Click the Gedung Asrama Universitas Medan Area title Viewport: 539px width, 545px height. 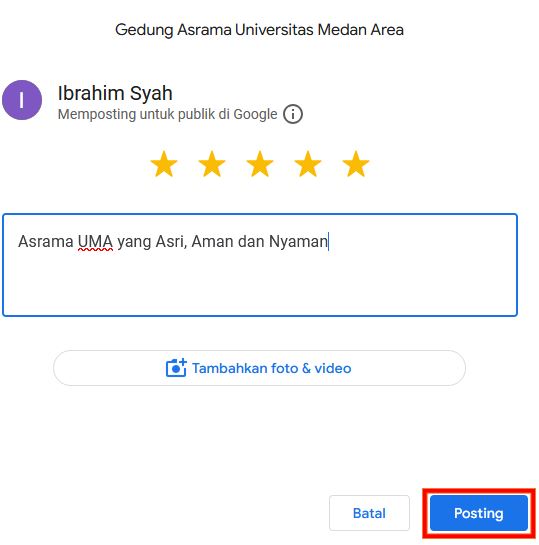click(259, 30)
